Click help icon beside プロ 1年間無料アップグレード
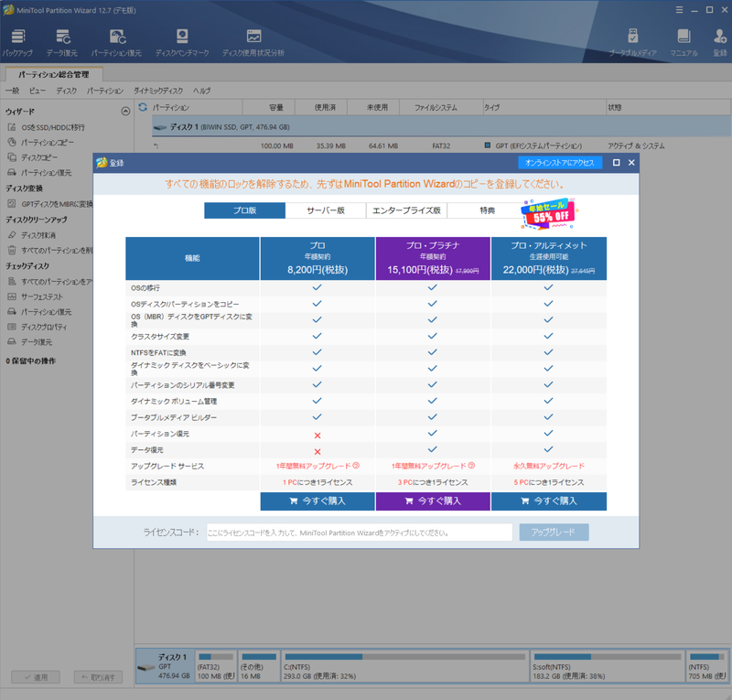Viewport: 732px width, 700px height. point(356,466)
